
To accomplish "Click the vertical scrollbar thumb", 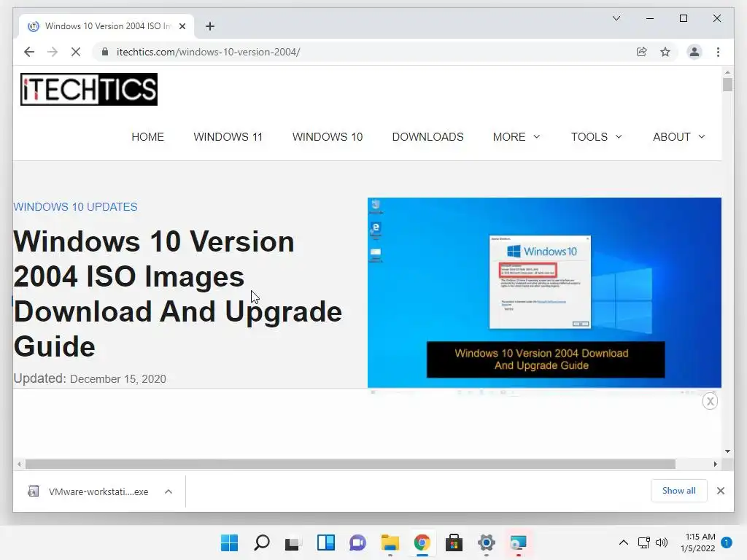I will coord(727,85).
